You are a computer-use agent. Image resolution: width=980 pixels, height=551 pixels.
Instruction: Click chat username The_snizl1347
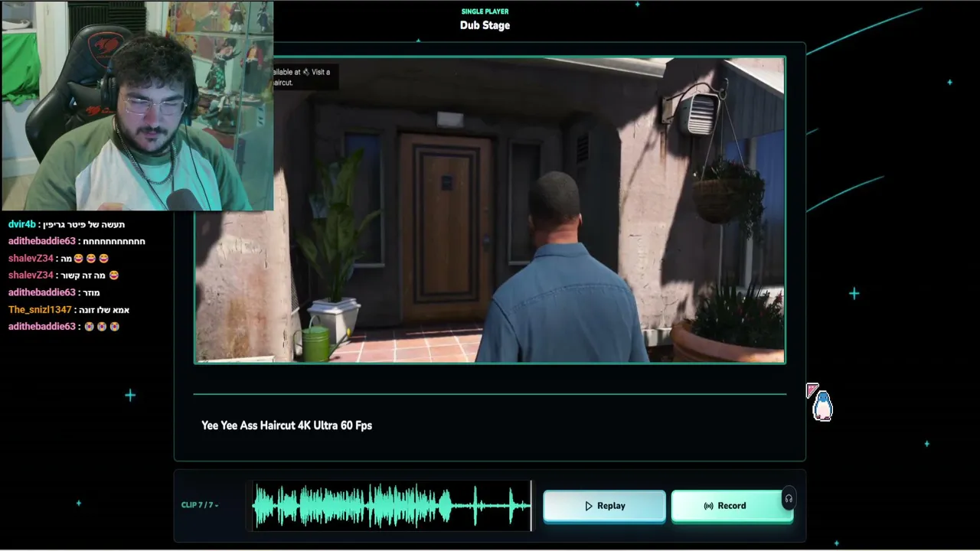pyautogui.click(x=40, y=310)
